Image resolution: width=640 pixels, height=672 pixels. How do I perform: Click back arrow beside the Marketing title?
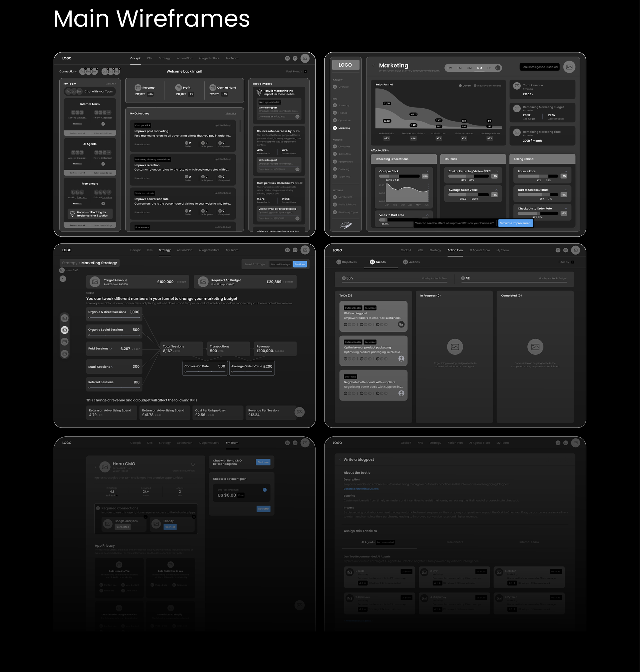[x=374, y=65]
